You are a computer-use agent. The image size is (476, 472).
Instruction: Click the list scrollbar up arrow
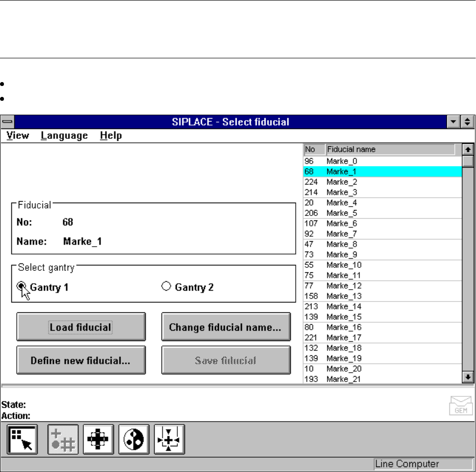pyautogui.click(x=468, y=150)
